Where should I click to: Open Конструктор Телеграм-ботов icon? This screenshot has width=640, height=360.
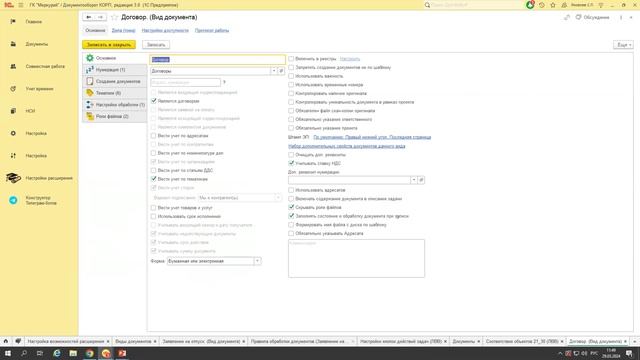(13, 200)
